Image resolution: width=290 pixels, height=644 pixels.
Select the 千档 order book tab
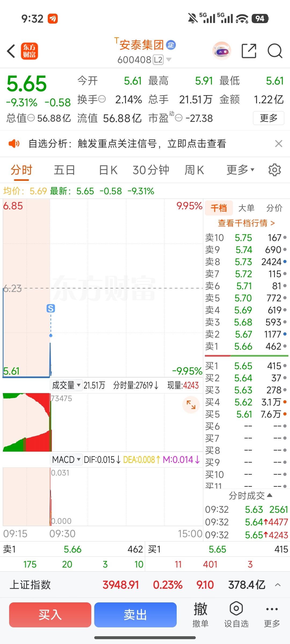[219, 208]
